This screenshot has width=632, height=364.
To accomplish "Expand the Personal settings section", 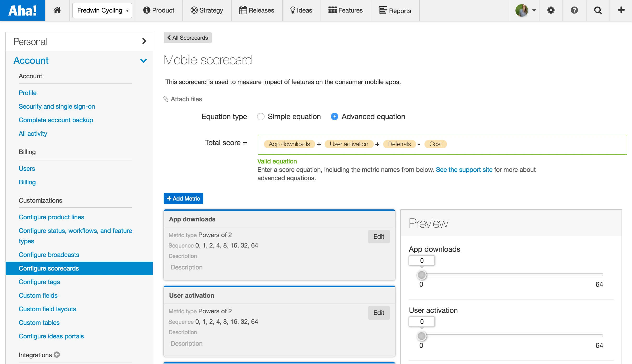I will coord(144,41).
